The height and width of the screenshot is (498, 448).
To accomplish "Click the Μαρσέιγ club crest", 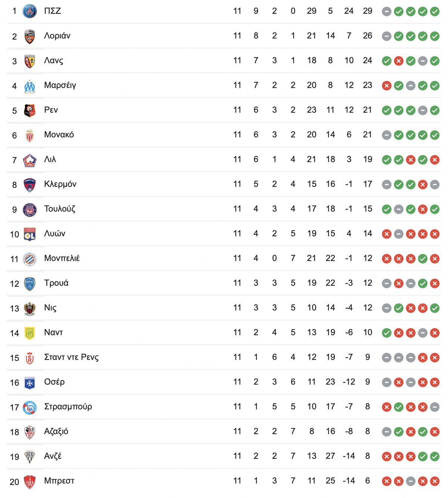I will 29,86.
